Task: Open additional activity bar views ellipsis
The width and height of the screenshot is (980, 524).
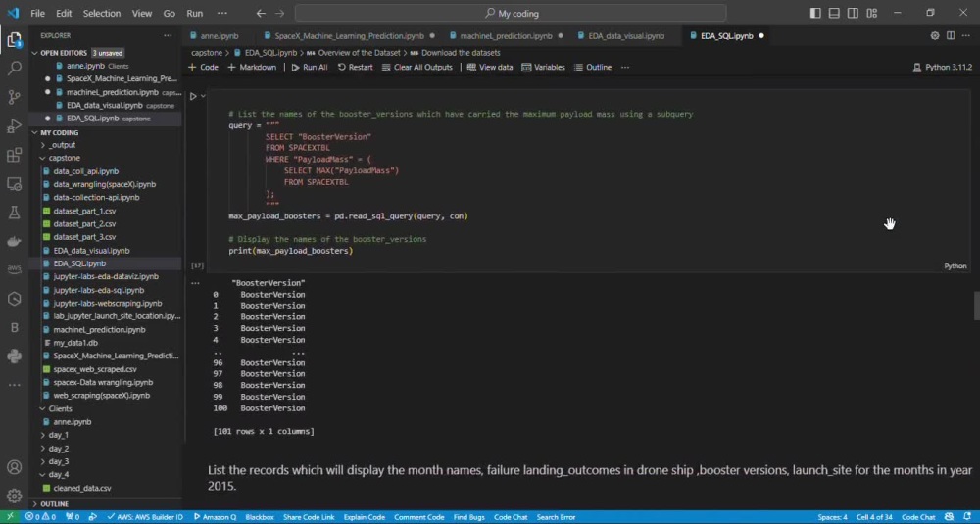Action: click(x=14, y=385)
